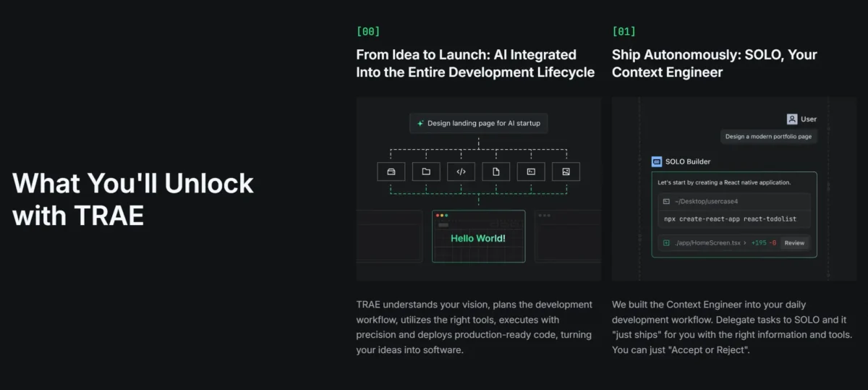The height and width of the screenshot is (390, 868).
Task: Click the disk drive icon box
Action: [x=391, y=171]
